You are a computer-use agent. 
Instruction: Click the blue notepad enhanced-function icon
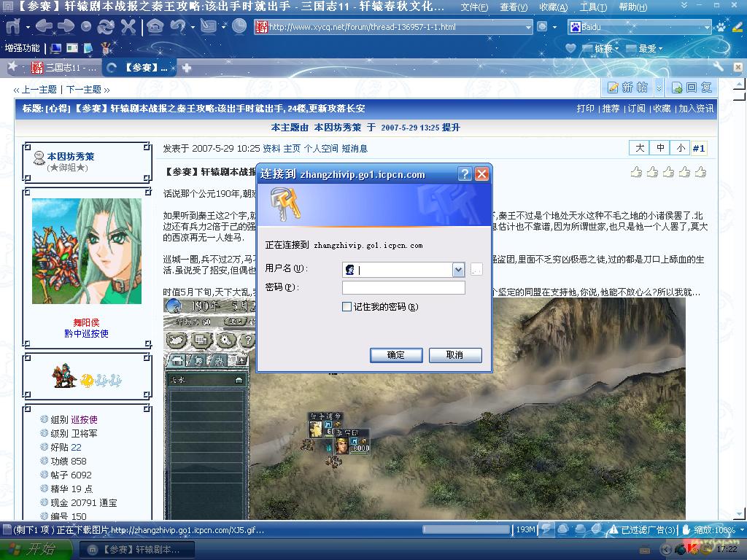pos(88,48)
